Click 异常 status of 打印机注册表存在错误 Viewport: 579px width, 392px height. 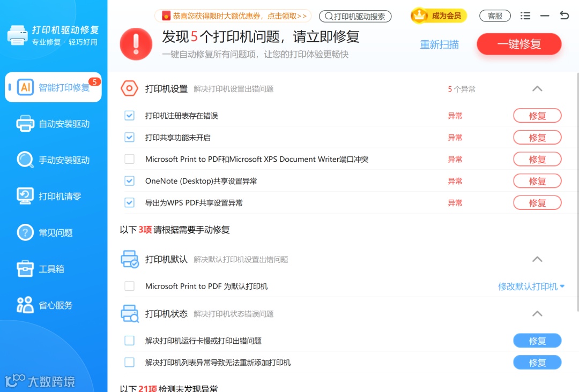click(455, 116)
